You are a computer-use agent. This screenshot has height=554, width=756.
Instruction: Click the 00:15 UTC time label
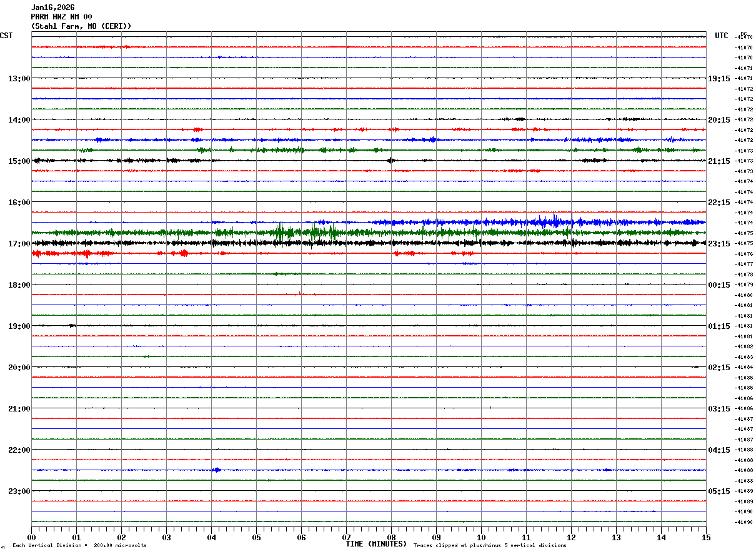coord(719,285)
